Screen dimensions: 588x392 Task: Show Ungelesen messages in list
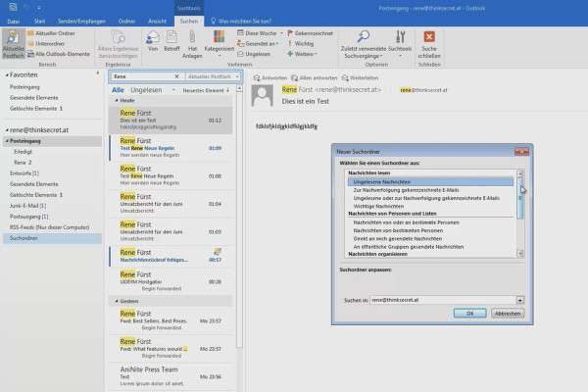pos(146,90)
